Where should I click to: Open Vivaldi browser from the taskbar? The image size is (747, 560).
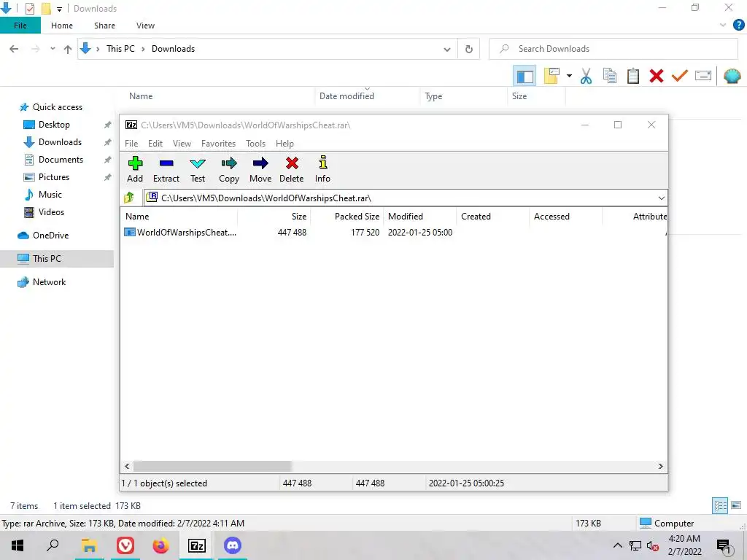coord(125,545)
